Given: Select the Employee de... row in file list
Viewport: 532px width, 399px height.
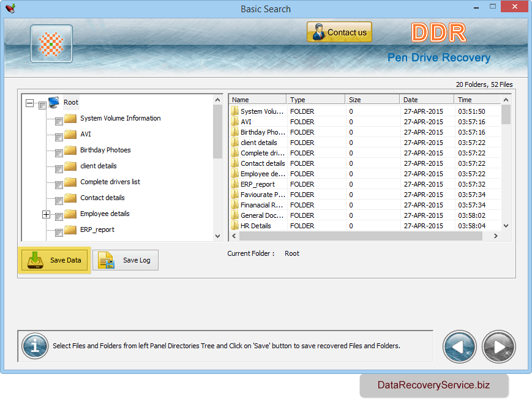Looking at the screenshot, I should pyautogui.click(x=365, y=174).
